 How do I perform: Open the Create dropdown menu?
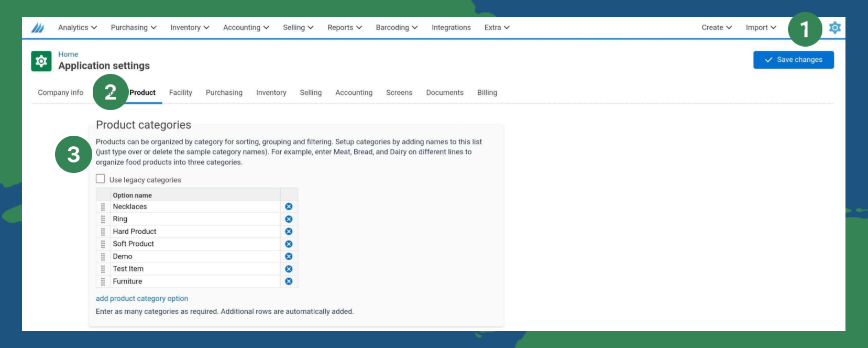click(717, 27)
